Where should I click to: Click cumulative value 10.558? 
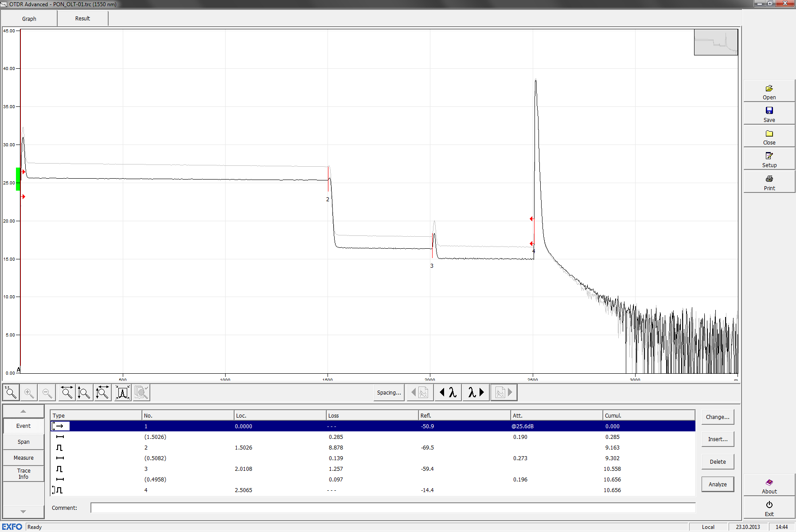point(612,469)
